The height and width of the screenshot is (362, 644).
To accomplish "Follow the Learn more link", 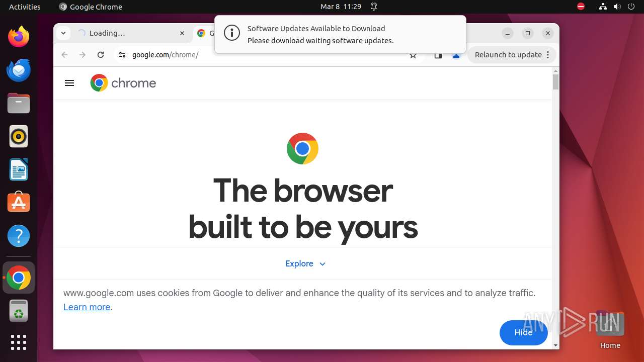I will [x=87, y=307].
